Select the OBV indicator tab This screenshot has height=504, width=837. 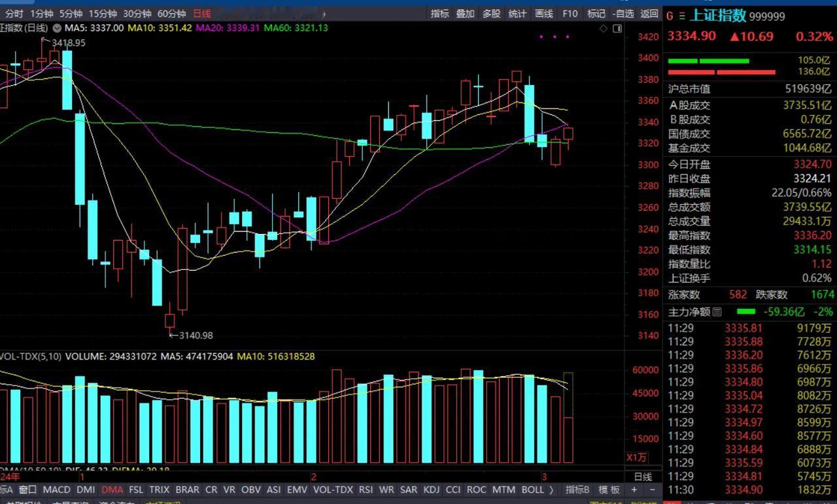(x=251, y=489)
